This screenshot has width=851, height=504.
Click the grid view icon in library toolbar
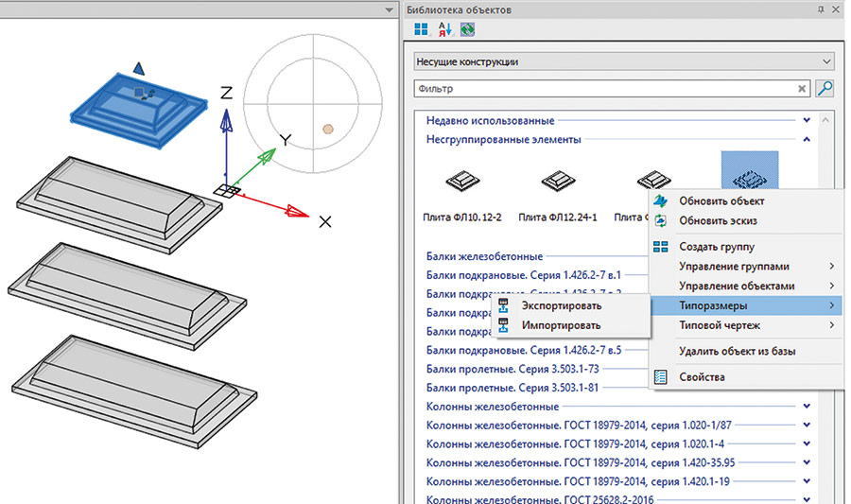click(422, 30)
